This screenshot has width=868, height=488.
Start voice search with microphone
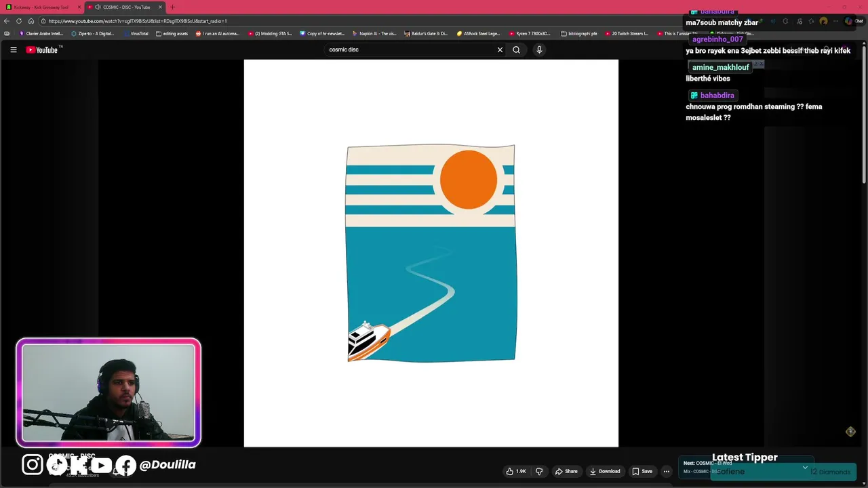pyautogui.click(x=539, y=49)
